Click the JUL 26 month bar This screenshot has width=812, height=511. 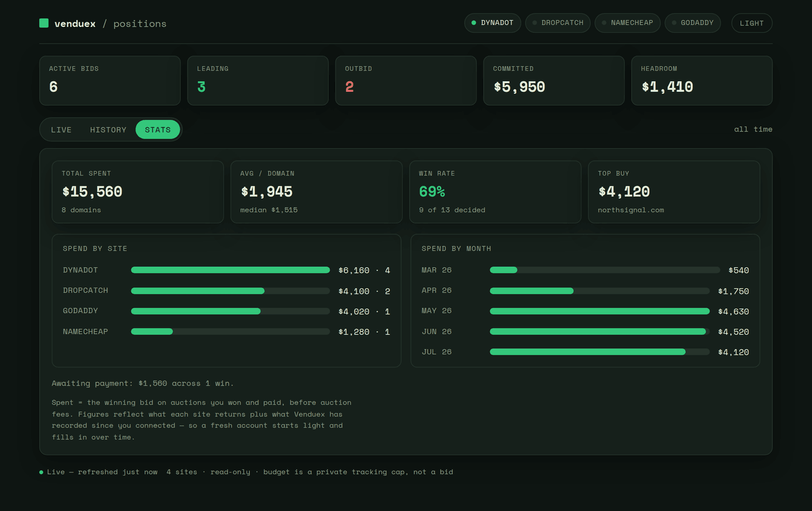point(600,352)
